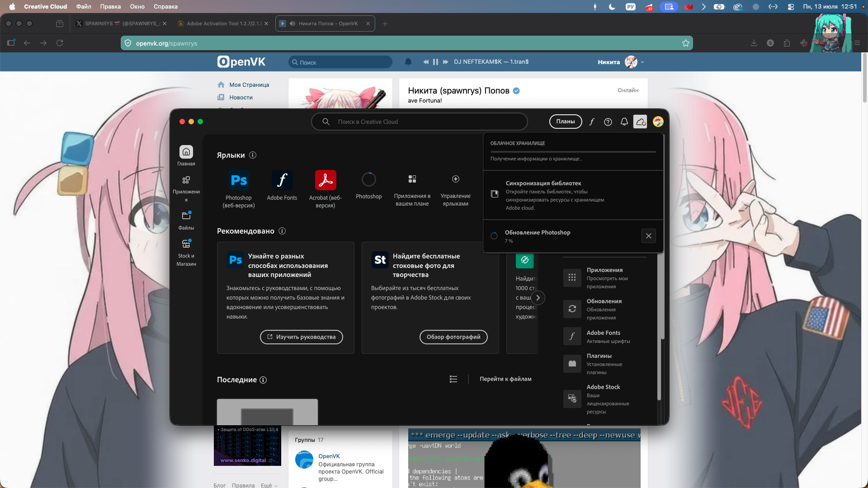Reload the OpenVK browser page
This screenshot has width=868, height=488.
tap(60, 43)
